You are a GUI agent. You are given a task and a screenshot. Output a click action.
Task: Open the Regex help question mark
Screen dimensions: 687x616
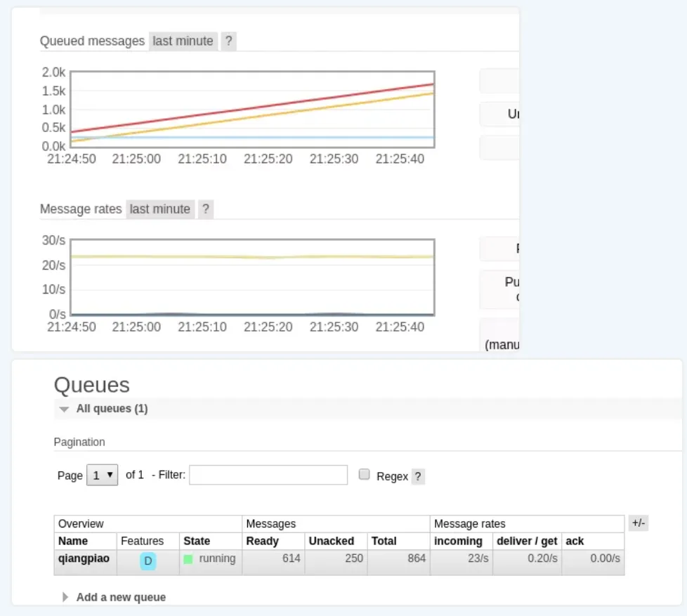coord(418,476)
